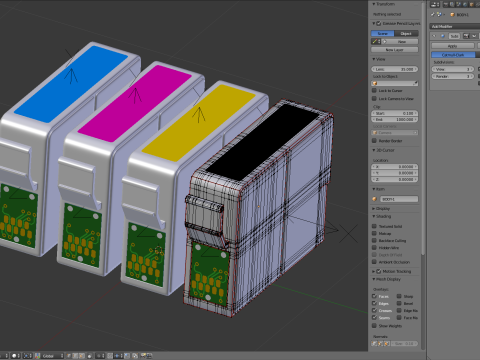Click the Lens value field
Viewport: 480px width, 360px height.
click(x=395, y=69)
